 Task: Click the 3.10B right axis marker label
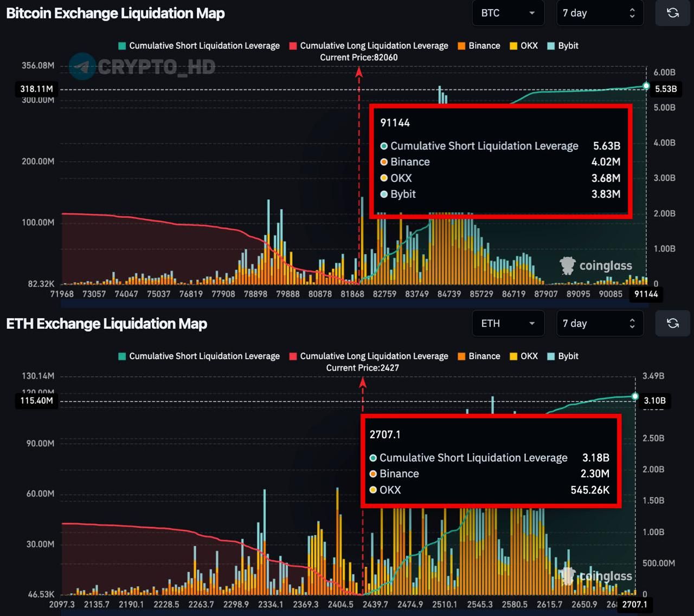(654, 400)
